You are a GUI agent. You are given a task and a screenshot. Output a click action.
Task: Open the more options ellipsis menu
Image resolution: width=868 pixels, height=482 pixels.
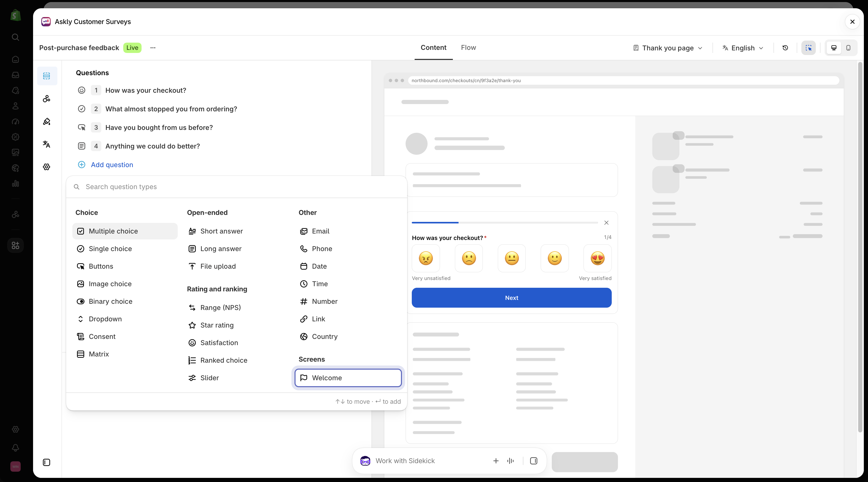click(x=153, y=48)
